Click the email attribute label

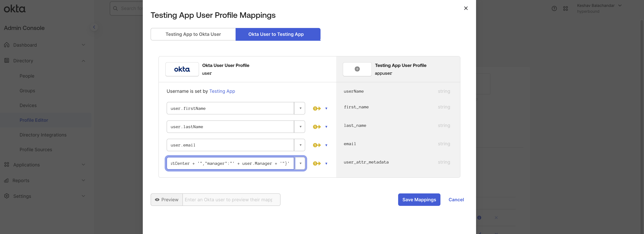point(350,144)
